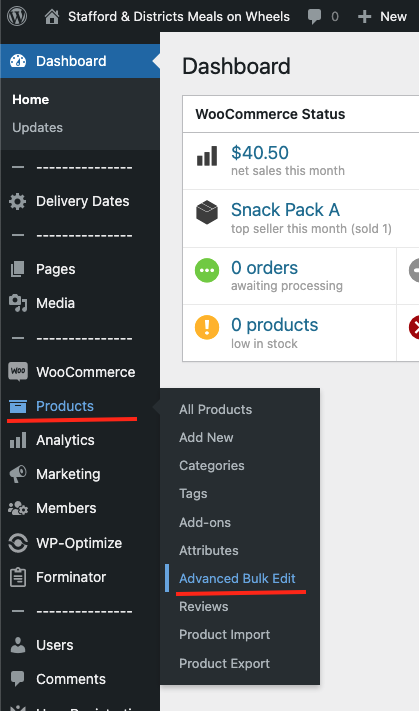Click the 0 products low in stock link
This screenshot has width=419, height=711.
(x=274, y=325)
